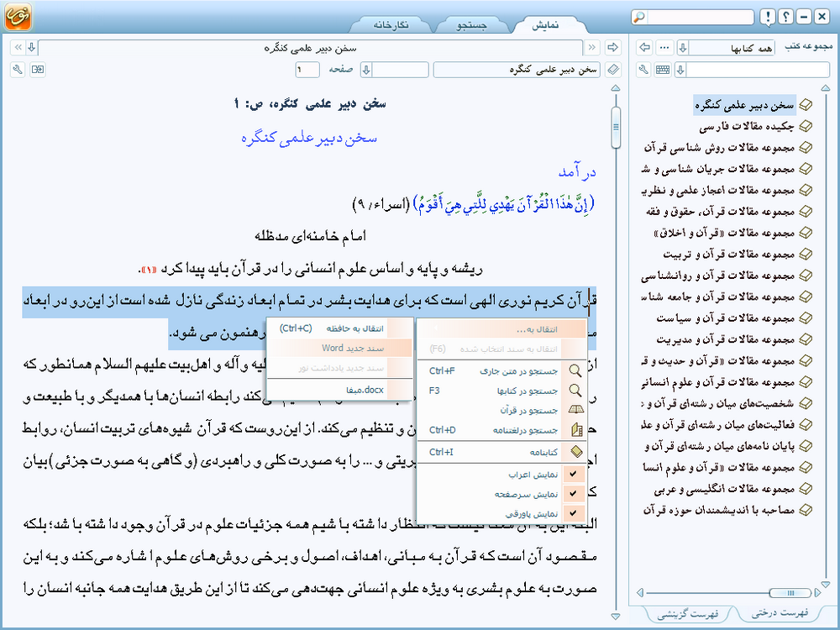Toggle the نمایش پاورقی checkbox

[x=573, y=513]
